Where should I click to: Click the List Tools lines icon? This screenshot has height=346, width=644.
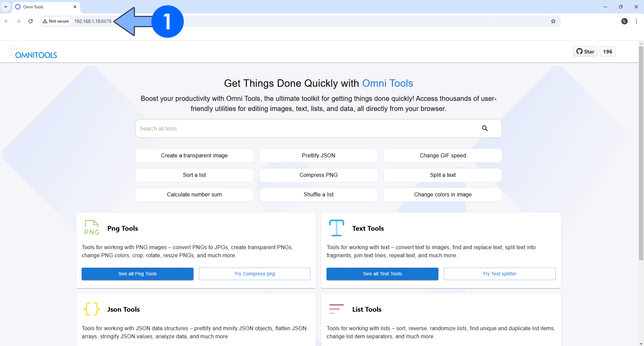coord(336,309)
